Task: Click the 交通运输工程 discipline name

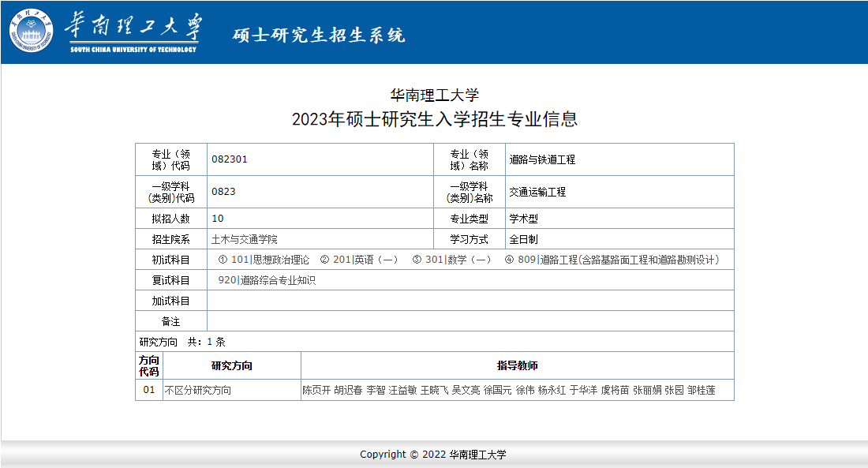Action: tap(537, 192)
